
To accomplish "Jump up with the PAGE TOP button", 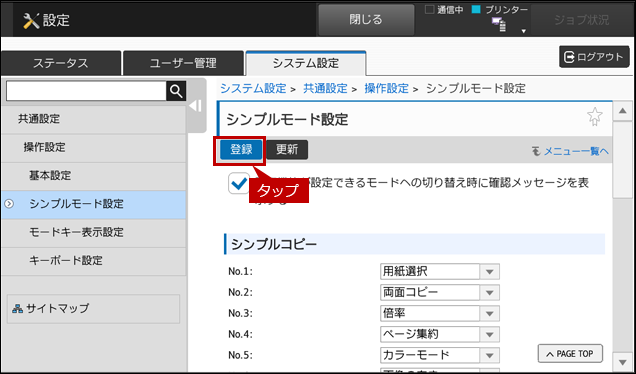I will pyautogui.click(x=570, y=354).
